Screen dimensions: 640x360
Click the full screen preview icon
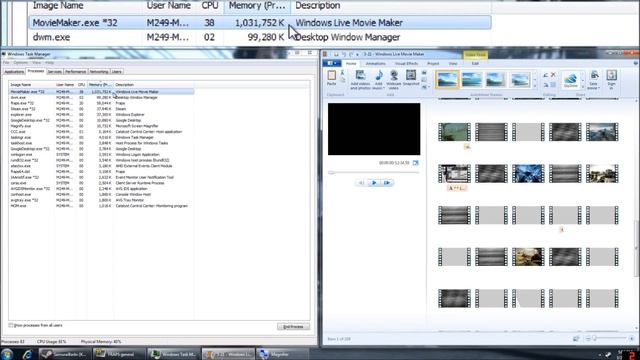(416, 163)
